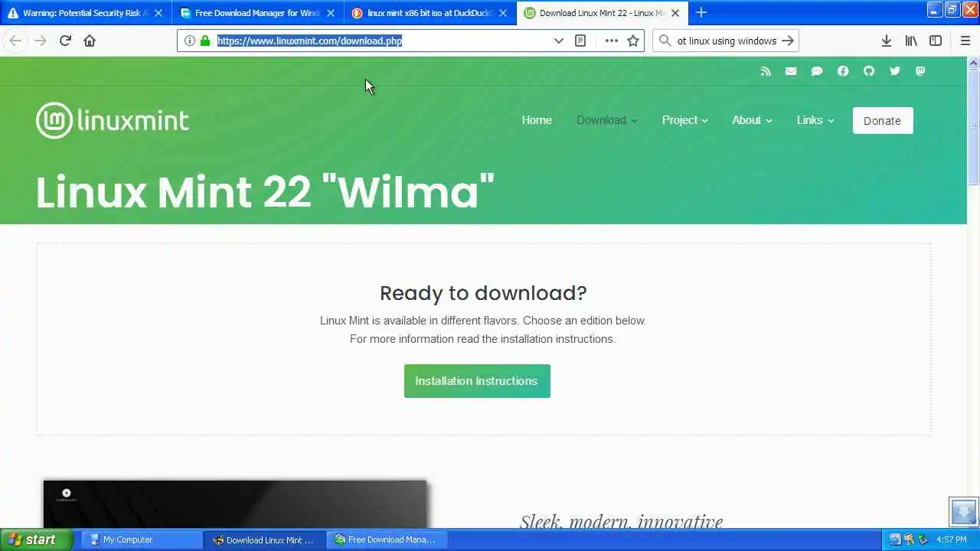This screenshot has width=980, height=551.
Task: Click the vertical scrollbar thumb
Action: coord(973,126)
